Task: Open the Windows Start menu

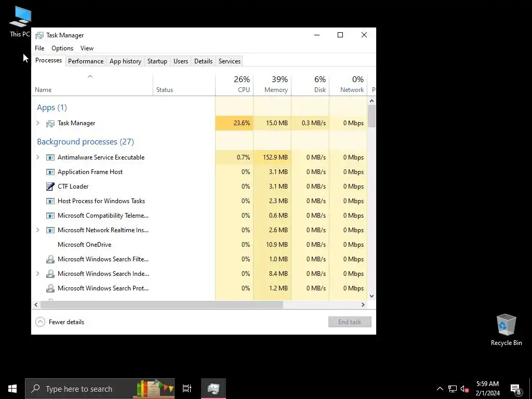Action: (12, 389)
